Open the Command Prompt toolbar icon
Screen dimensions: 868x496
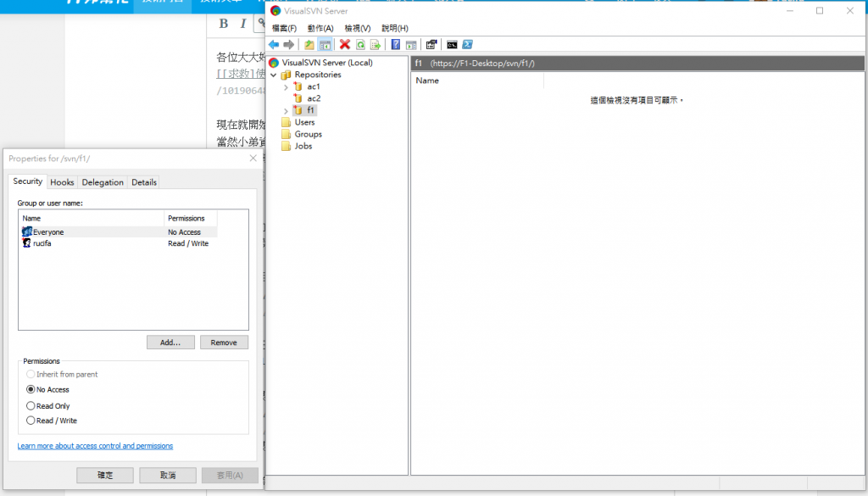(452, 45)
